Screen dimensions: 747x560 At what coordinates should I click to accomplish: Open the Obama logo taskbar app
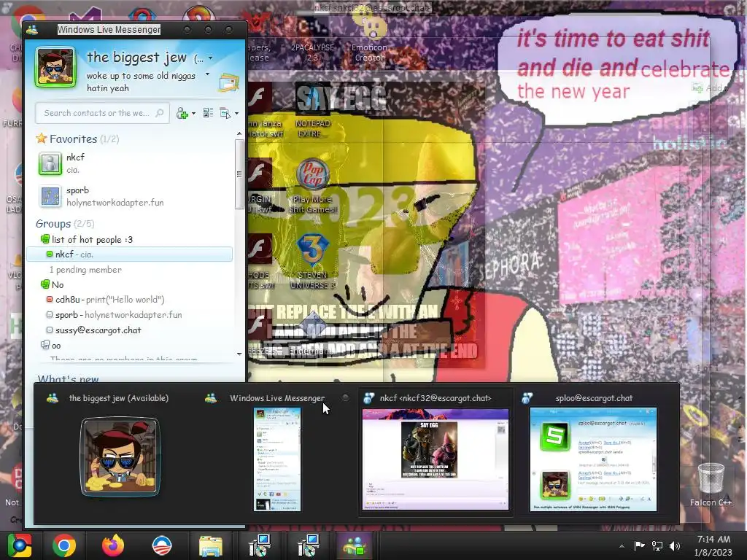coord(161,545)
